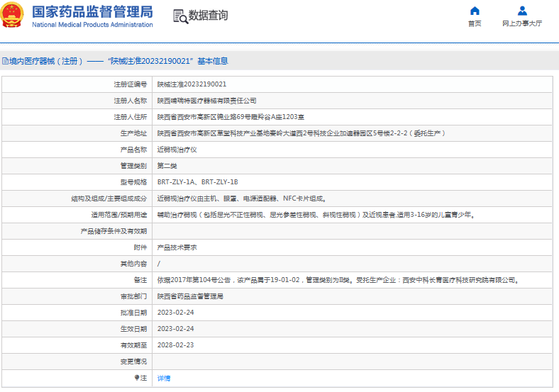The width and height of the screenshot is (559, 392).
Task: Open the 网上办事大厅 user icon
Action: (522, 11)
